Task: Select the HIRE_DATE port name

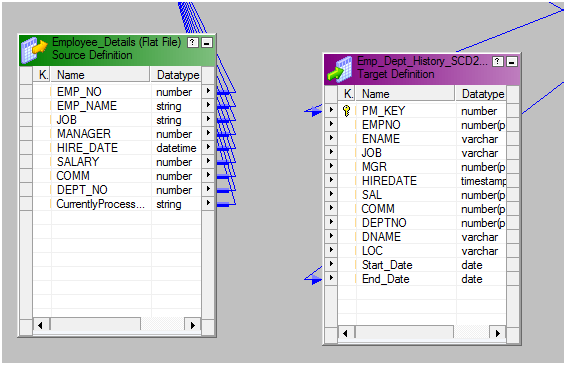Action: (x=87, y=148)
